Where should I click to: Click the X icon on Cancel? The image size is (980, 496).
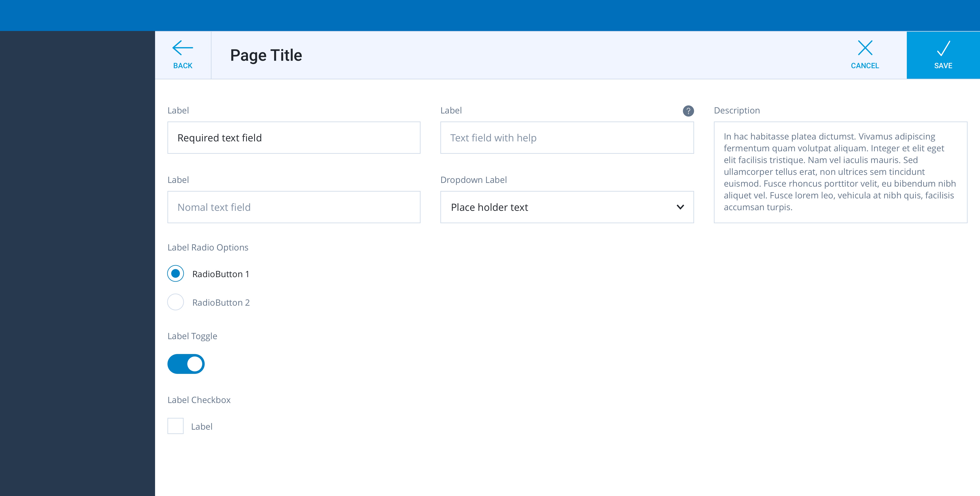(x=865, y=48)
